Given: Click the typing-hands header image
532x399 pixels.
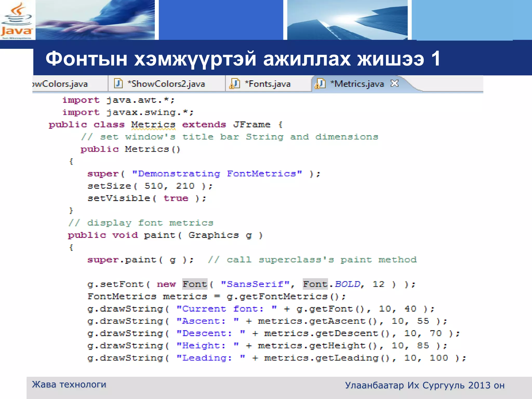Looking at the screenshot, I should click(95, 20).
